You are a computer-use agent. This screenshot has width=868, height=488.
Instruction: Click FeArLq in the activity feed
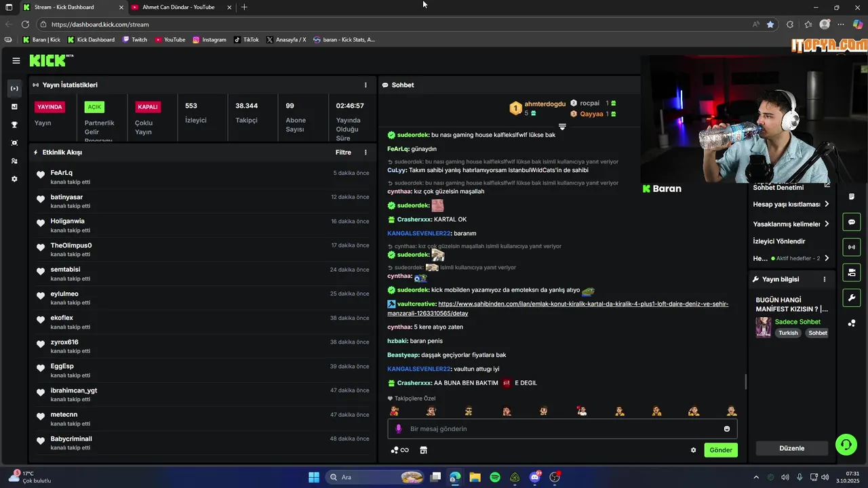(x=61, y=173)
